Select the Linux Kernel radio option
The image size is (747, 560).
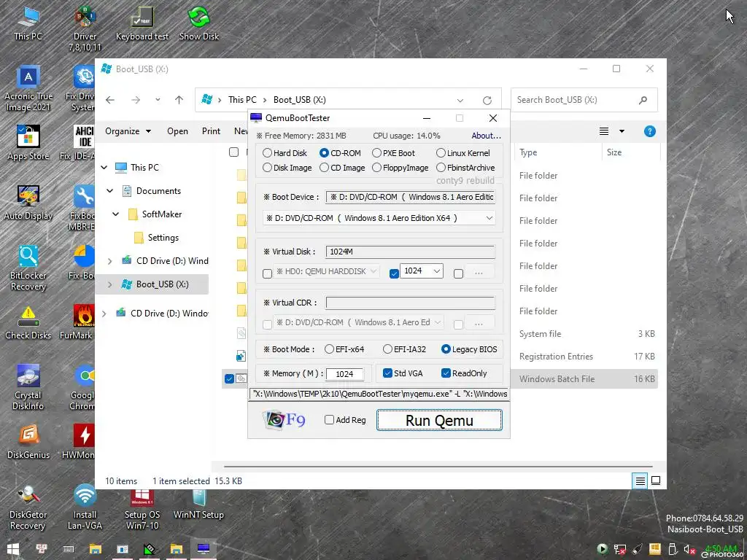click(463, 153)
